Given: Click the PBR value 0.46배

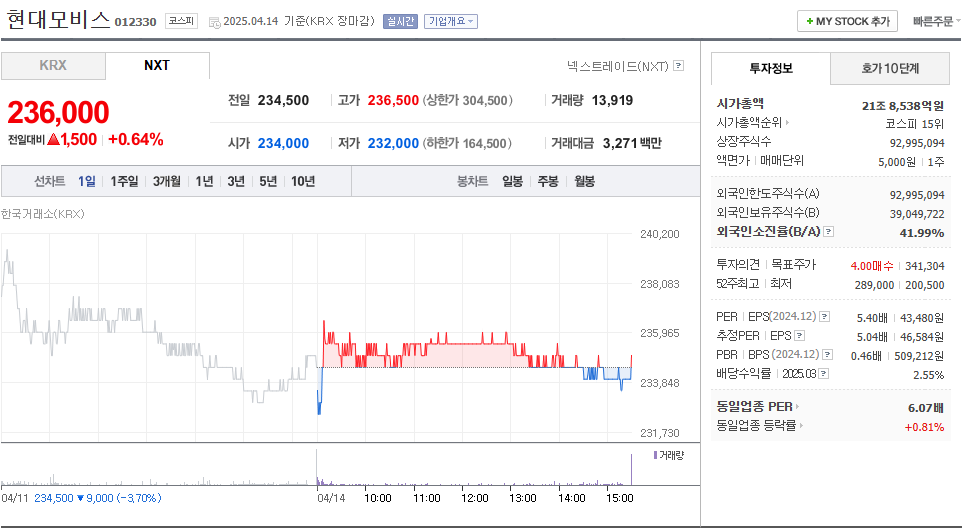Looking at the screenshot, I should click(869, 356).
